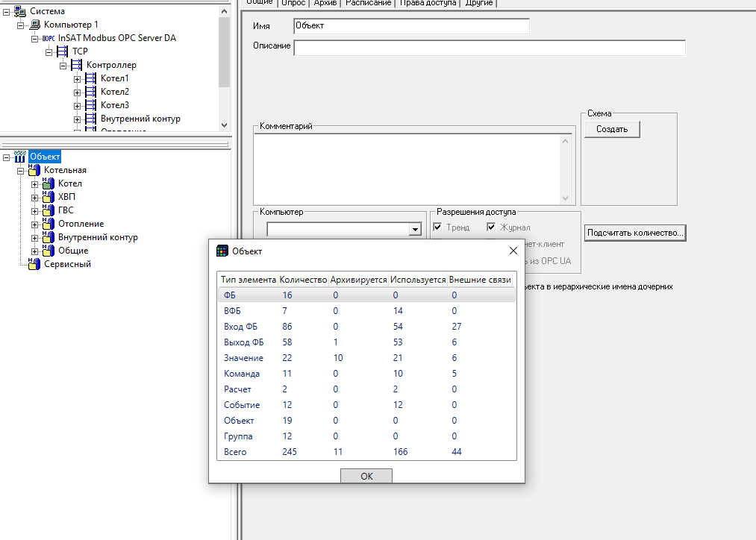Close the Объект statistics dialog

tap(513, 251)
